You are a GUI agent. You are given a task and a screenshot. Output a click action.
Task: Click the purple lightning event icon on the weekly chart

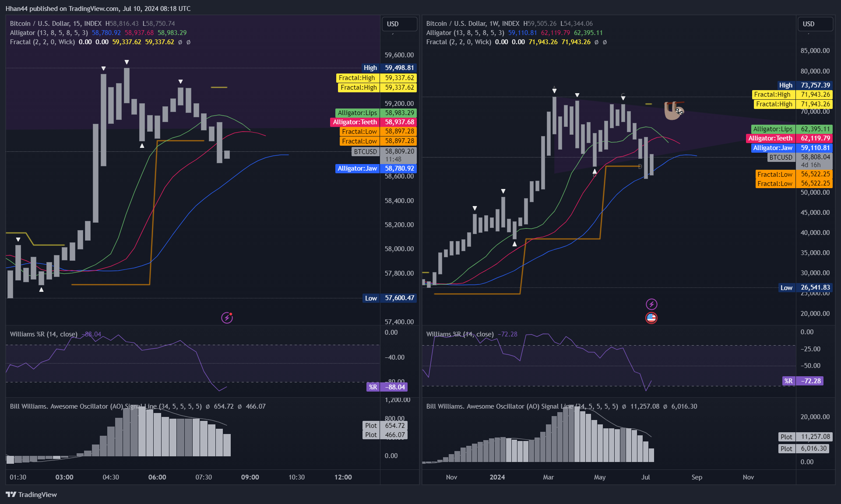tap(651, 304)
